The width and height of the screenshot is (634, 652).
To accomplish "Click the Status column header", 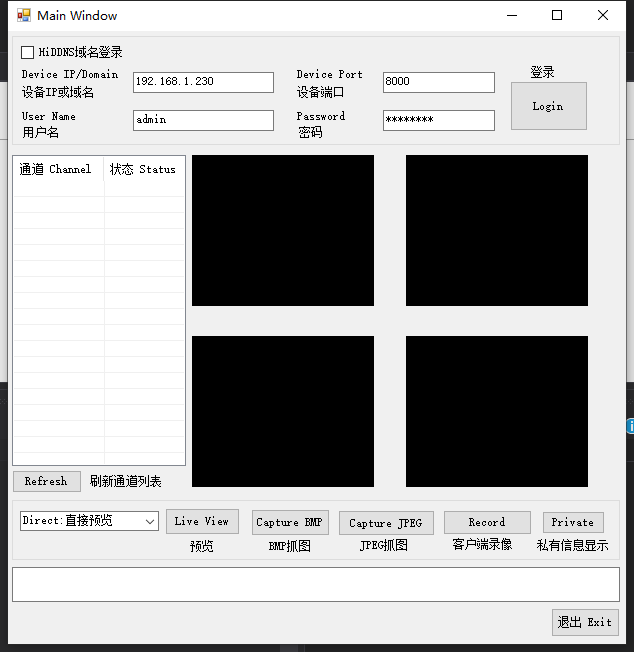I will pos(144,169).
